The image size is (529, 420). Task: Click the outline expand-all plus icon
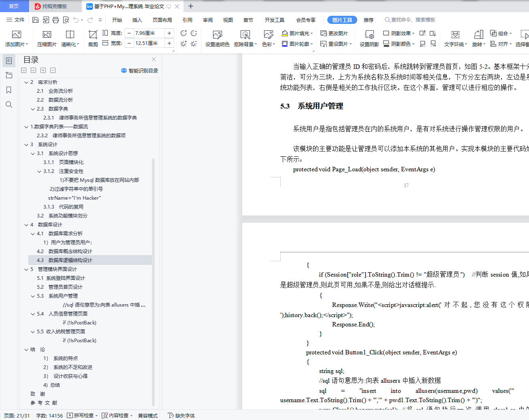tap(43, 70)
